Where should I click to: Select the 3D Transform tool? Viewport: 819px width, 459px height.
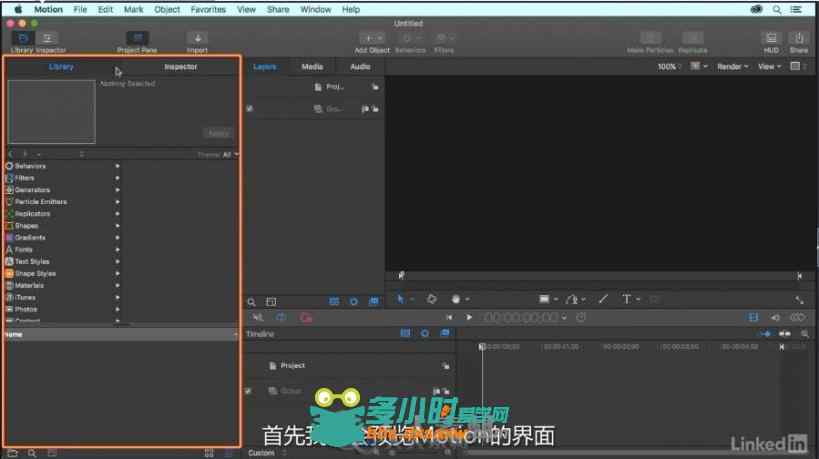[x=431, y=299]
